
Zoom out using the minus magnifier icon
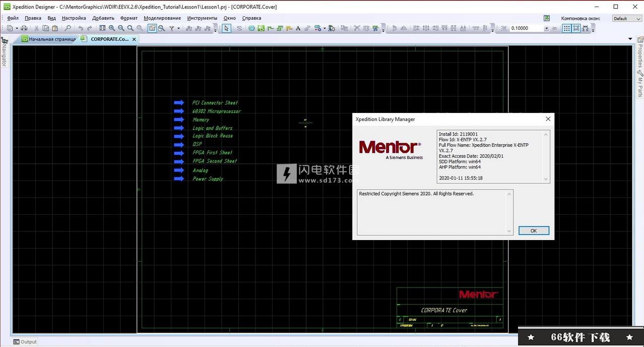[121, 28]
